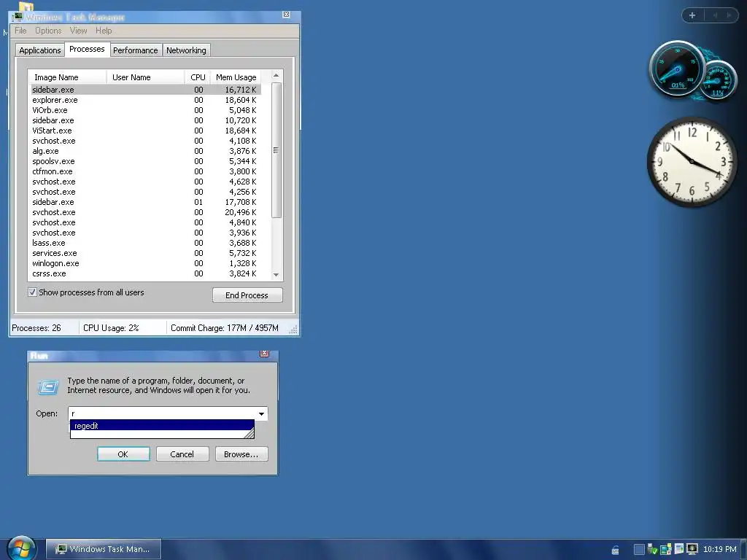Click the small memory meter gadget dial

718,80
